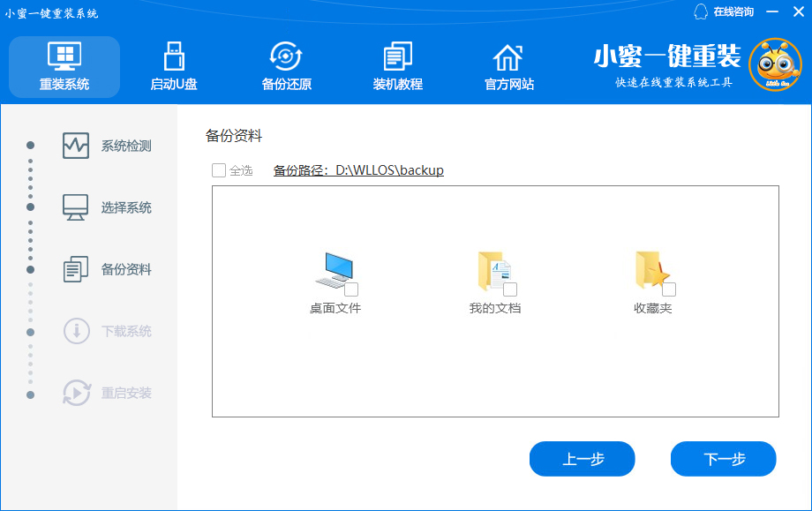
Task: Check the 收藏夹 backup checkbox
Action: pos(668,289)
